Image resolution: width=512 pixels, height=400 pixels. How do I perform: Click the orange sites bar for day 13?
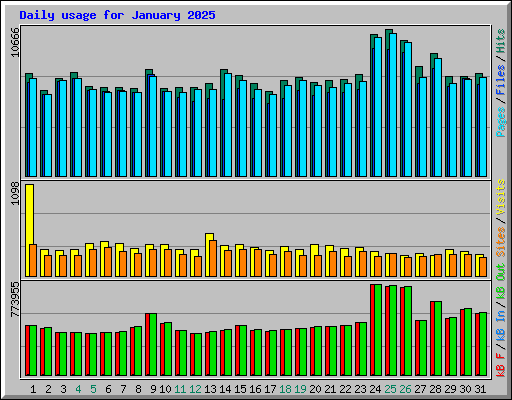213,258
